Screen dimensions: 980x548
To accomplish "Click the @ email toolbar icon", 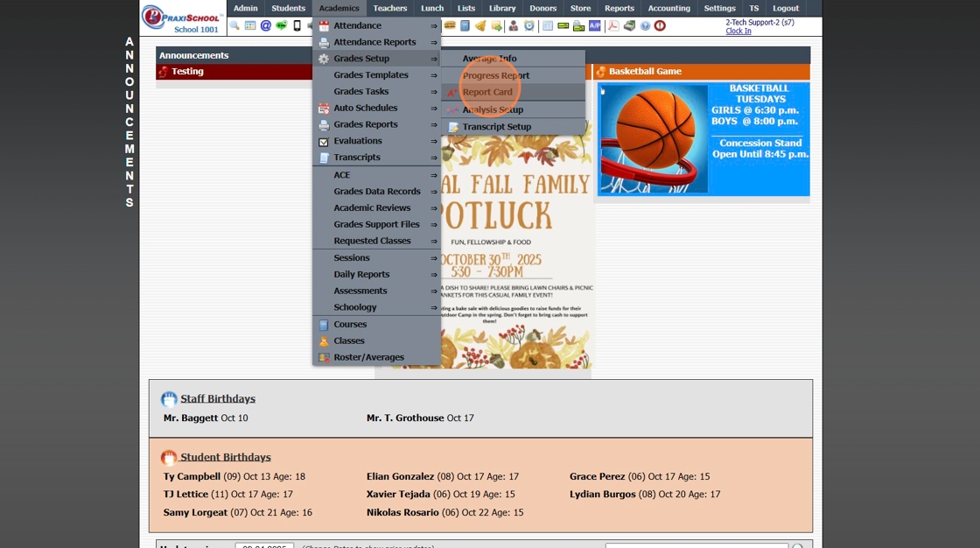I will click(x=266, y=25).
